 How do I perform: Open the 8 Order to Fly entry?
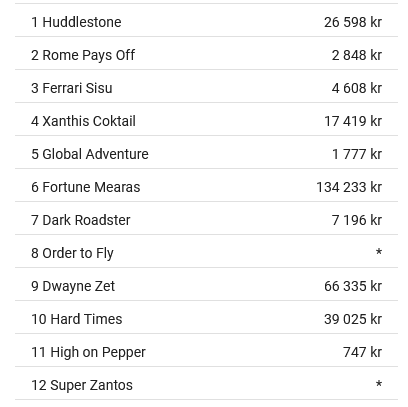point(206,251)
